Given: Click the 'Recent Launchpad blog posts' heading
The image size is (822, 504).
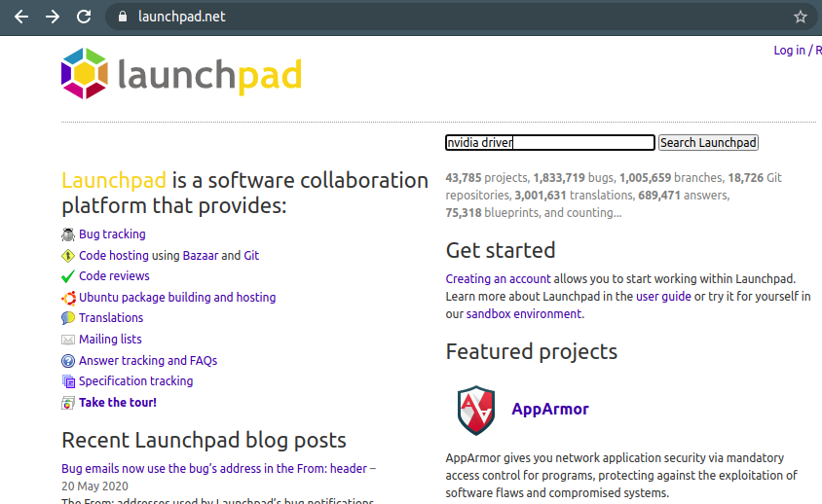Looking at the screenshot, I should pyautogui.click(x=204, y=440).
